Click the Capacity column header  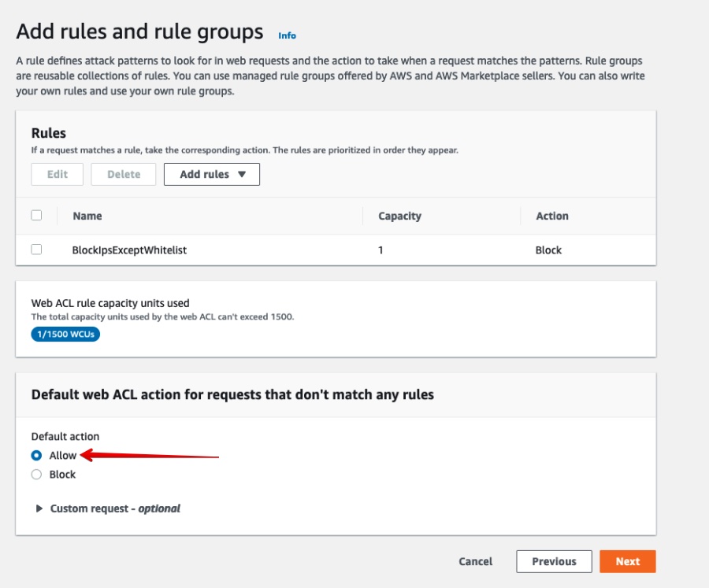coord(399,216)
